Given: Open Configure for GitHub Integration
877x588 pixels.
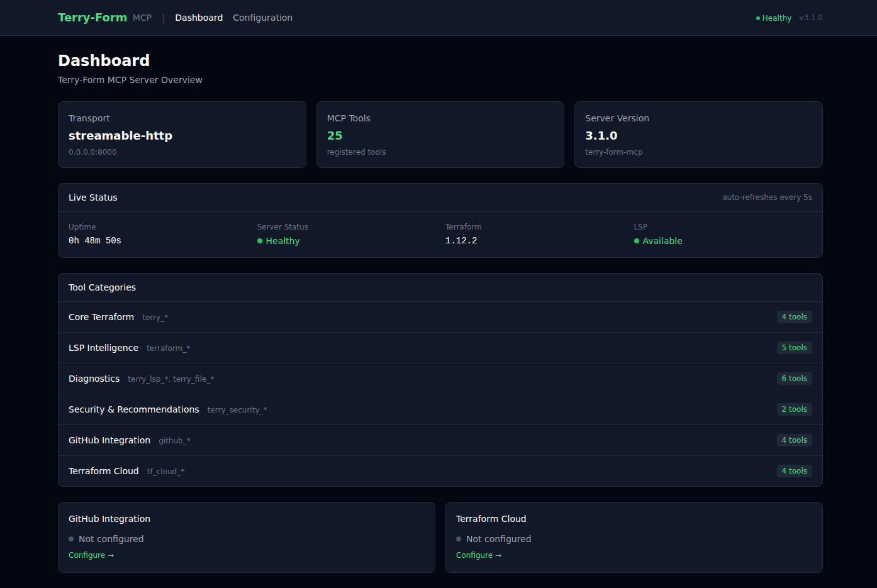Looking at the screenshot, I should [x=91, y=555].
